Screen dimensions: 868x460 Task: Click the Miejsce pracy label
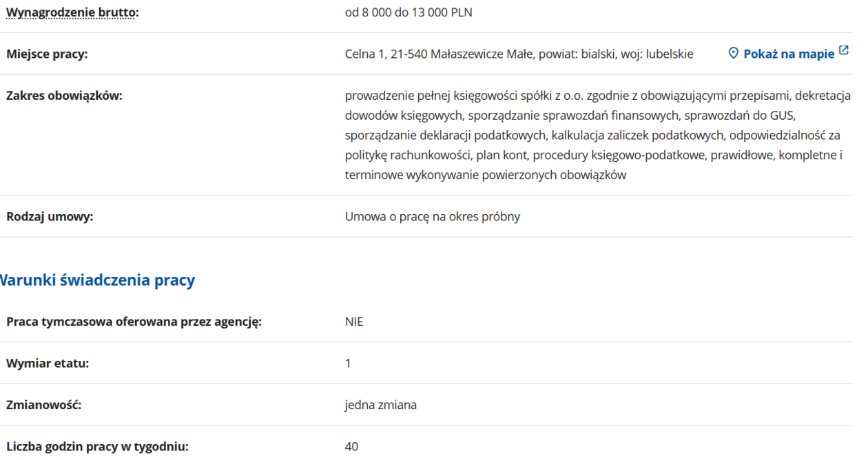(47, 54)
